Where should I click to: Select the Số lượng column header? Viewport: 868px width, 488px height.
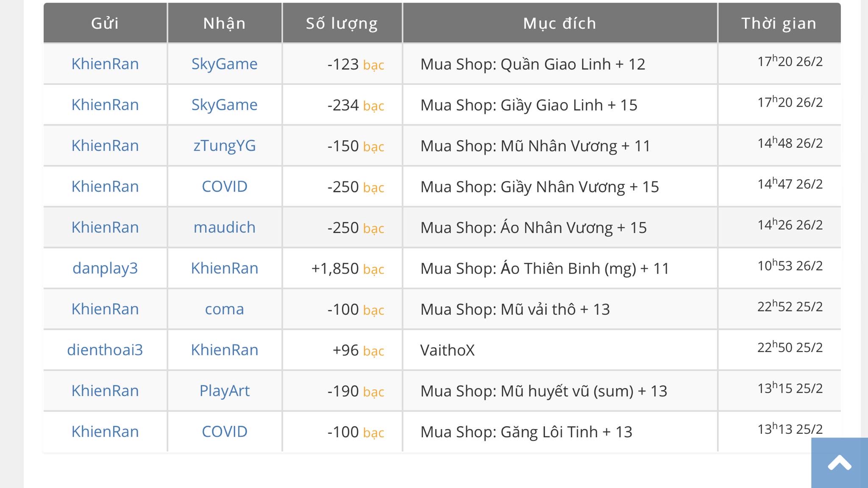tap(342, 23)
